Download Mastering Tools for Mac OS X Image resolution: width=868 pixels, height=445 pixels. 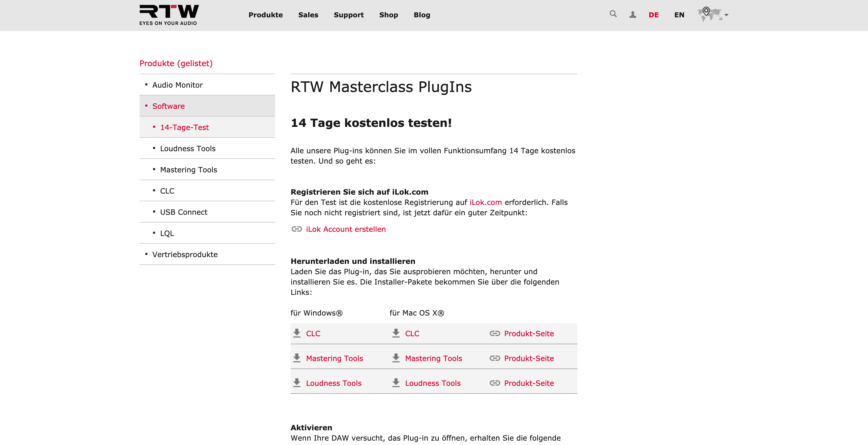(x=433, y=358)
